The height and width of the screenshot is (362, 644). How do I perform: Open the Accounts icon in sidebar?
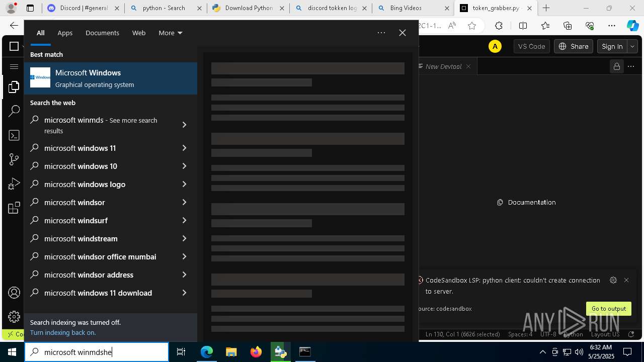14,293
